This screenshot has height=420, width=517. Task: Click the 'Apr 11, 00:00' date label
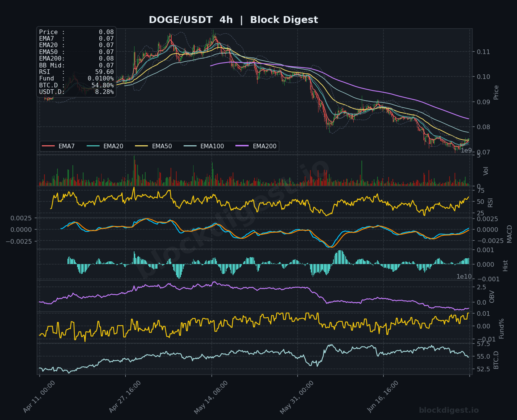click(x=39, y=397)
